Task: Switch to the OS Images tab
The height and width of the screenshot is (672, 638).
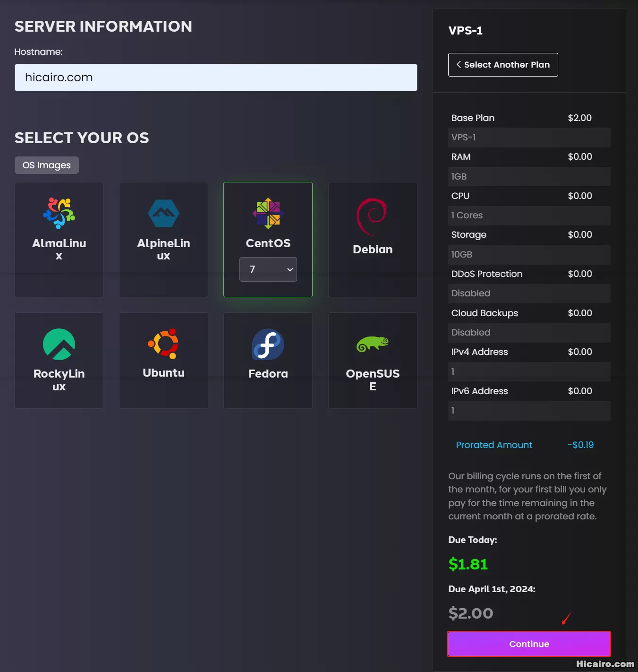Action: (47, 165)
